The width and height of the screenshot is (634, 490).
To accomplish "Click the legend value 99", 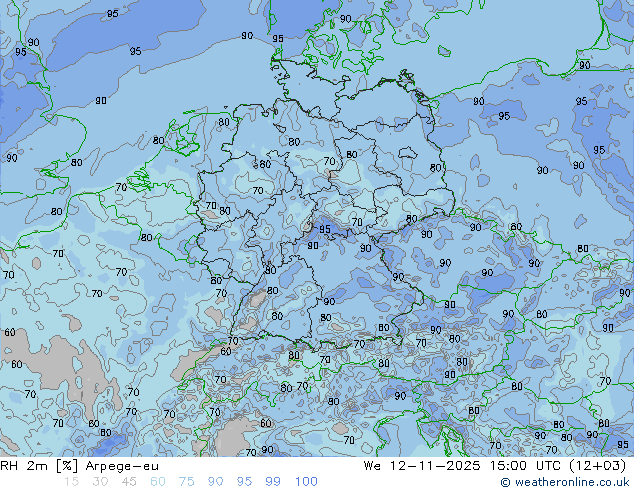I will [x=273, y=482].
